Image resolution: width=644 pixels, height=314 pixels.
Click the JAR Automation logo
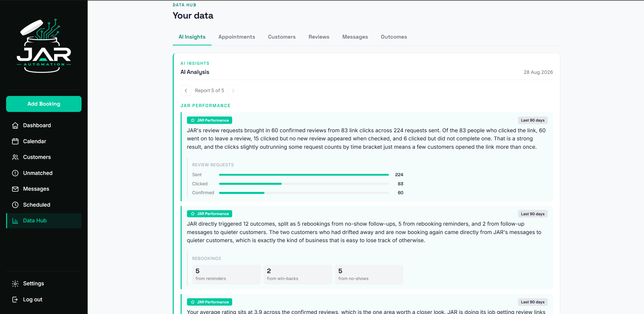click(x=44, y=46)
